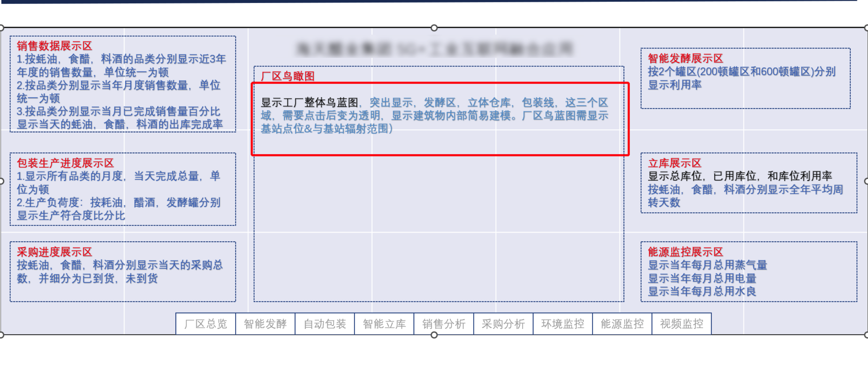Switch to the 环境监控 tab
Viewport: 868px width, 366px height.
(563, 324)
